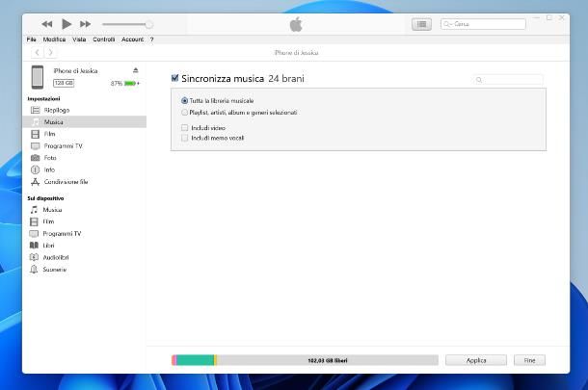Click the rewind previous track button

(47, 24)
